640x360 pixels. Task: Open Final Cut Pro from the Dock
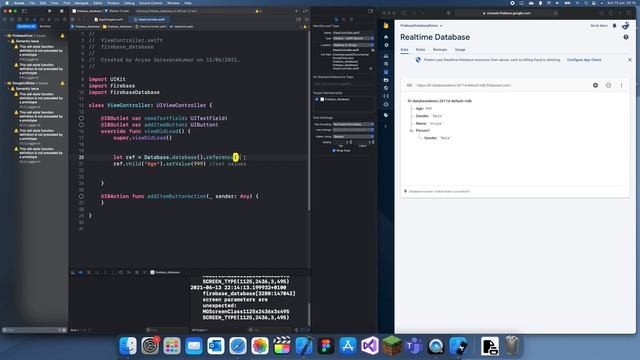282,346
